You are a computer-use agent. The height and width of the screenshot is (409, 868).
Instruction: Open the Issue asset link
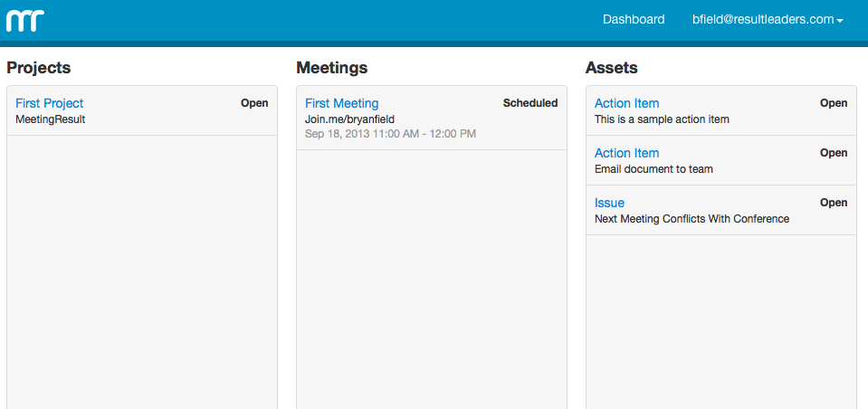pyautogui.click(x=609, y=203)
